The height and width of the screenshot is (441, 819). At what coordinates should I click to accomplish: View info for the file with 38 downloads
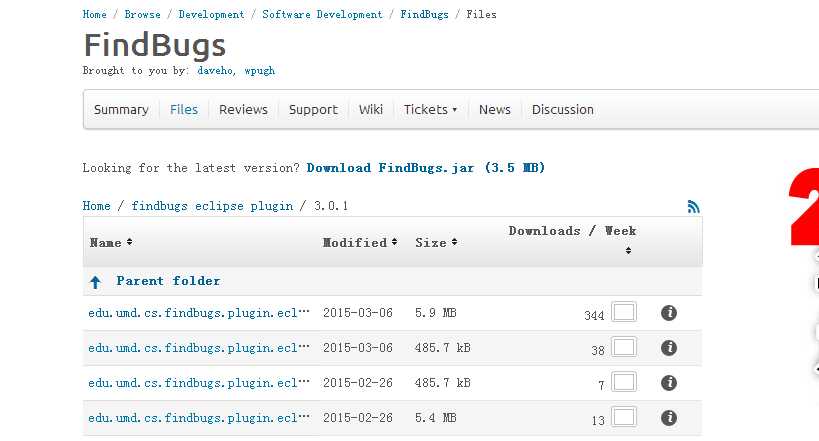click(x=669, y=348)
